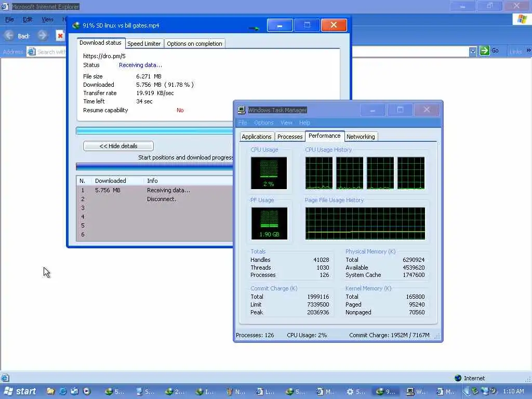Click the Info column header
The width and height of the screenshot is (532, 399).
pyautogui.click(x=152, y=181)
